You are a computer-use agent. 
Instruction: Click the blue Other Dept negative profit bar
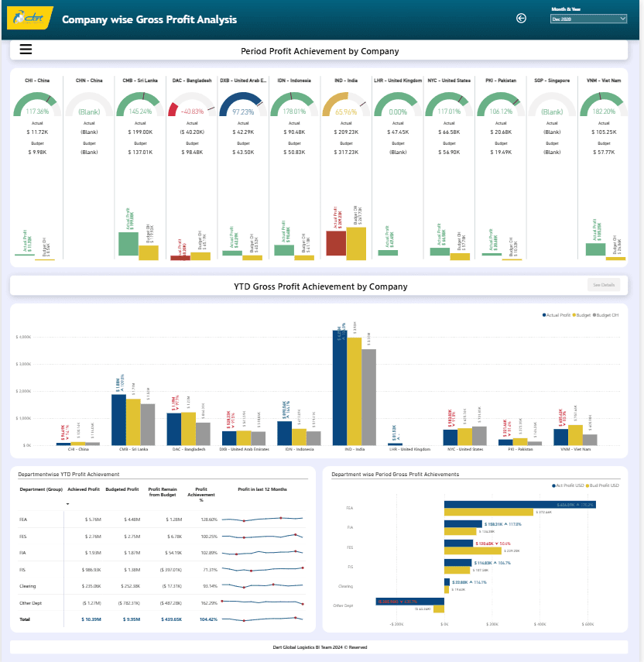click(409, 601)
